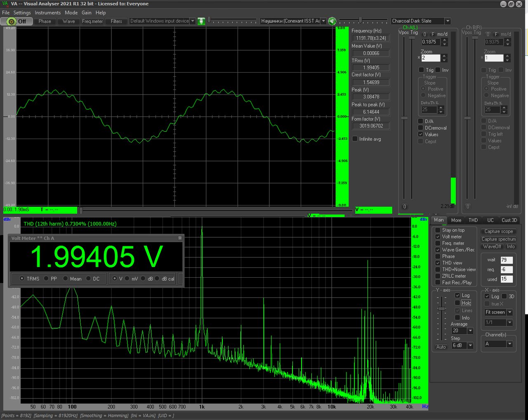
Task: Switch to the Cust.3D tab
Action: (x=509, y=220)
